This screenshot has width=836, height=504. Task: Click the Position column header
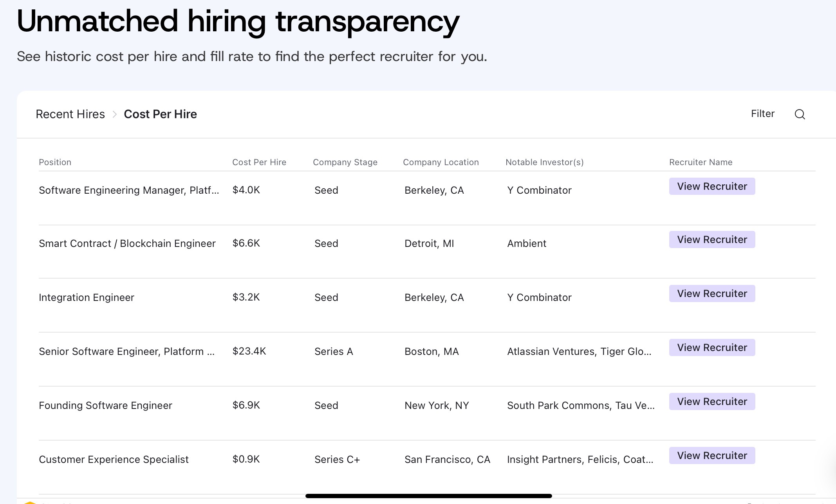pos(55,162)
